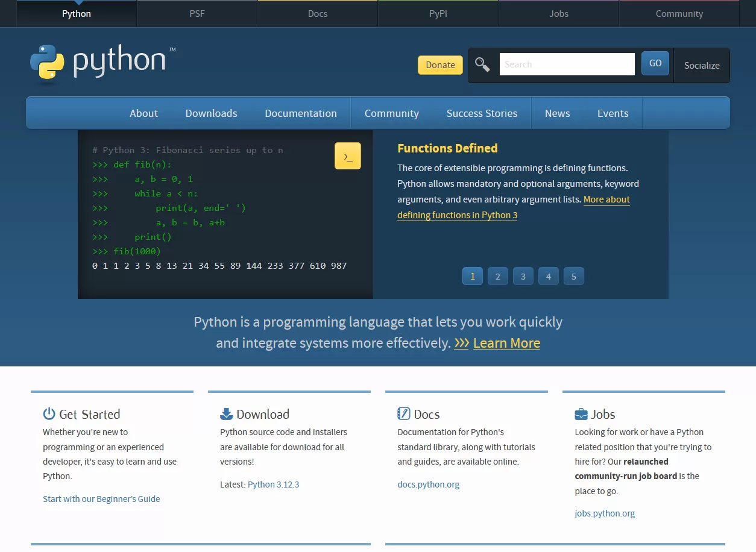Open the About dropdown menu

(x=143, y=113)
